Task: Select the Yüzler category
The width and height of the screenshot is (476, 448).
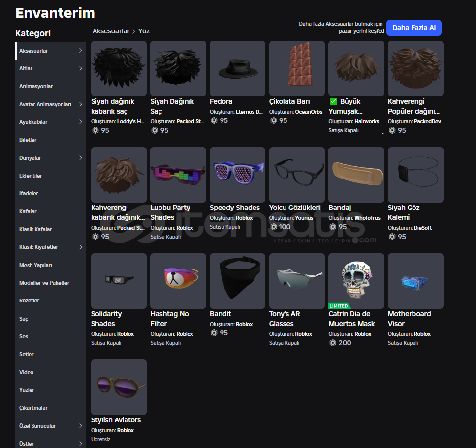Action: point(51,390)
